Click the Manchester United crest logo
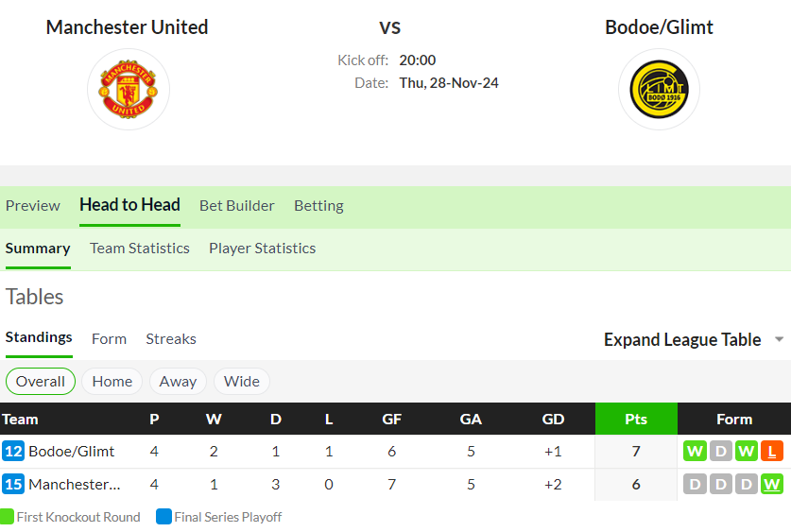The width and height of the screenshot is (791, 532). [129, 89]
